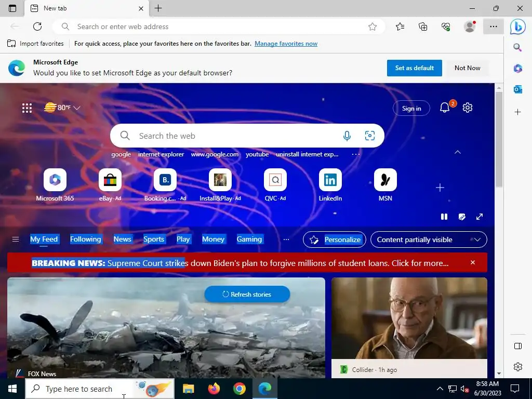Open Content partially visible dropdown
Image resolution: width=532 pixels, height=399 pixels.
click(x=429, y=240)
